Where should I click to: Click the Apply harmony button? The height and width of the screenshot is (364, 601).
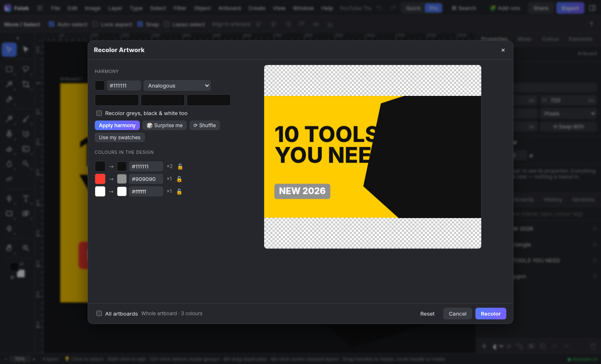(117, 126)
